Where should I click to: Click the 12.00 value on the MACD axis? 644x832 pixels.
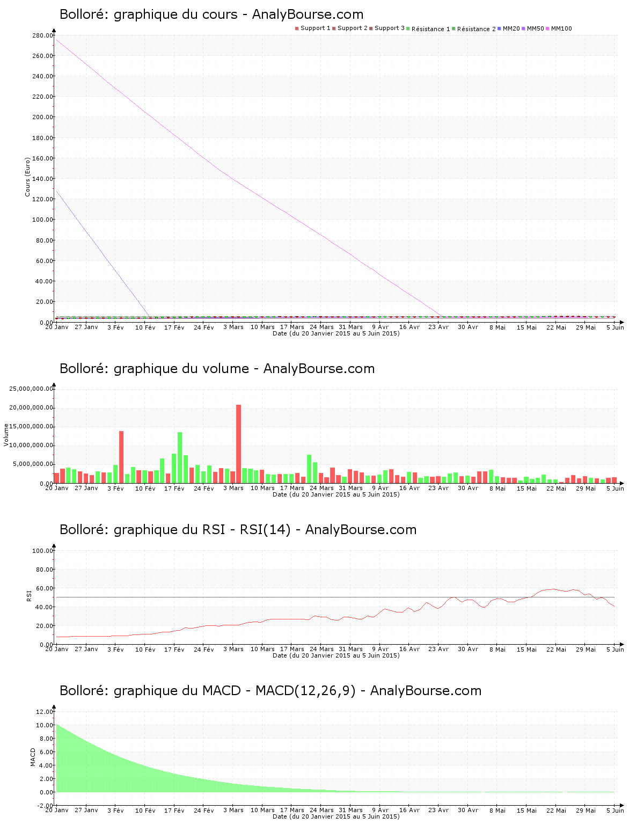[45, 712]
